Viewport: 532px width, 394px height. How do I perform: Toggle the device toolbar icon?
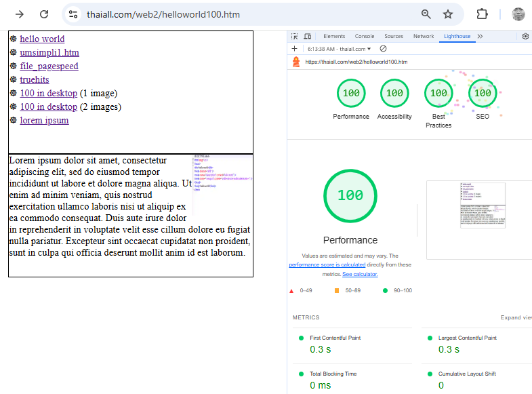307,37
